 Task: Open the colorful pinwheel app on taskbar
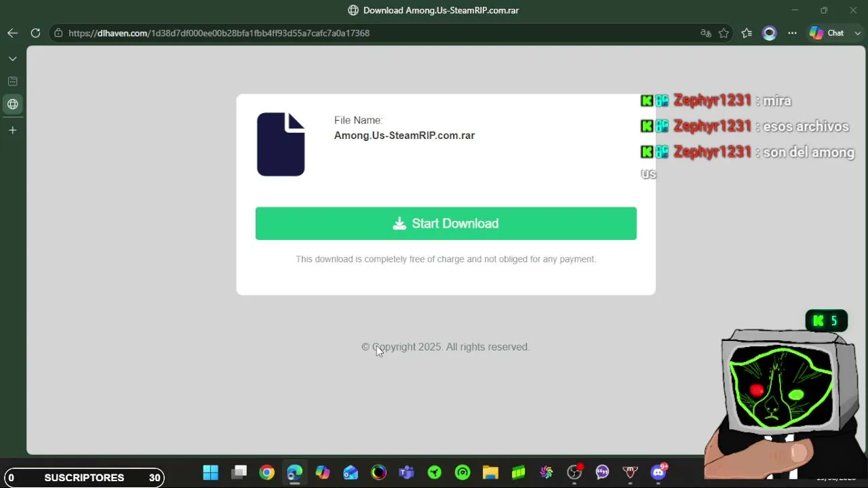click(547, 472)
